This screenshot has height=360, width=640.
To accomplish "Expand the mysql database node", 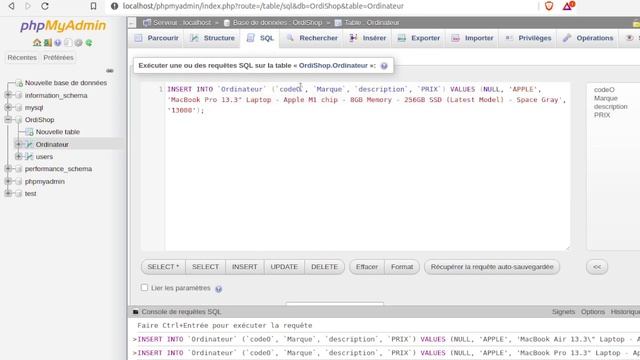I will [8, 107].
